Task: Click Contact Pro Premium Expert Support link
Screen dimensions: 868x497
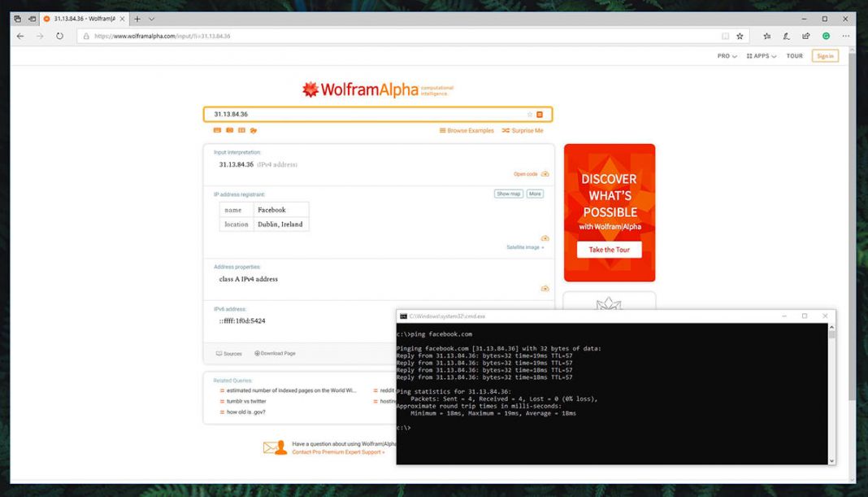Action: pyautogui.click(x=337, y=452)
